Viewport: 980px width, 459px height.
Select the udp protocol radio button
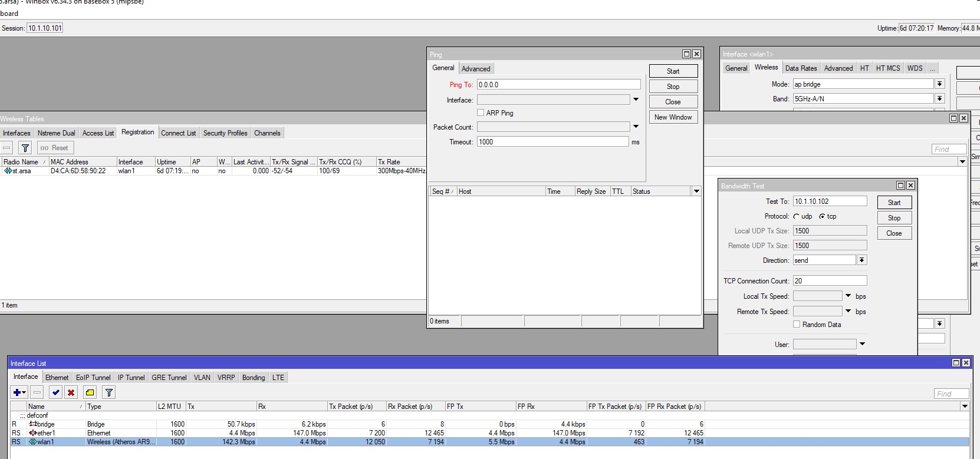(797, 216)
